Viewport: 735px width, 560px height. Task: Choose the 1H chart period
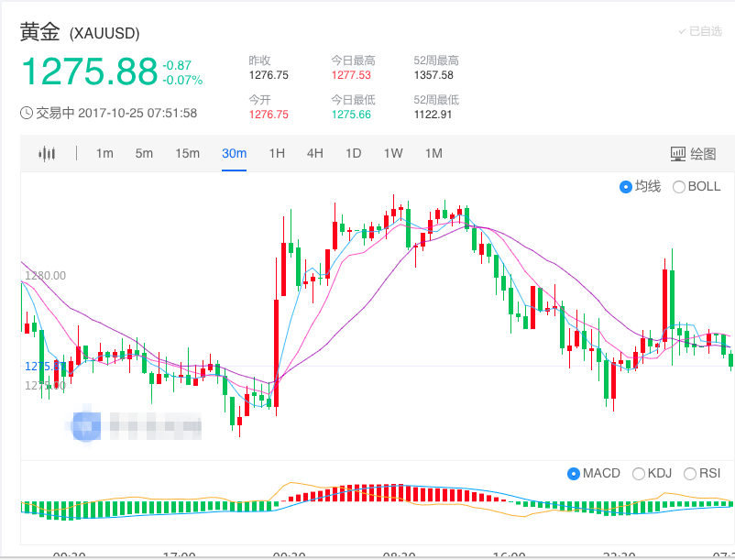click(277, 154)
